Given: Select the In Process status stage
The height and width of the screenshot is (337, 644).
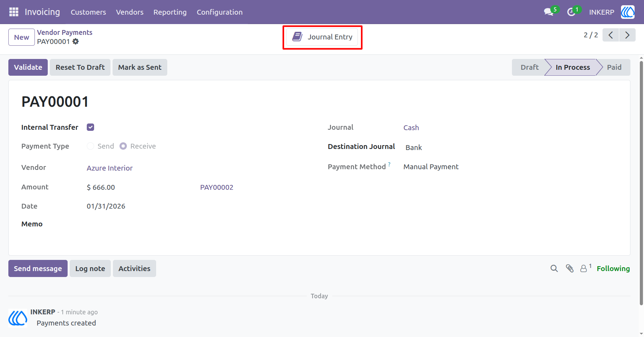Looking at the screenshot, I should 573,67.
